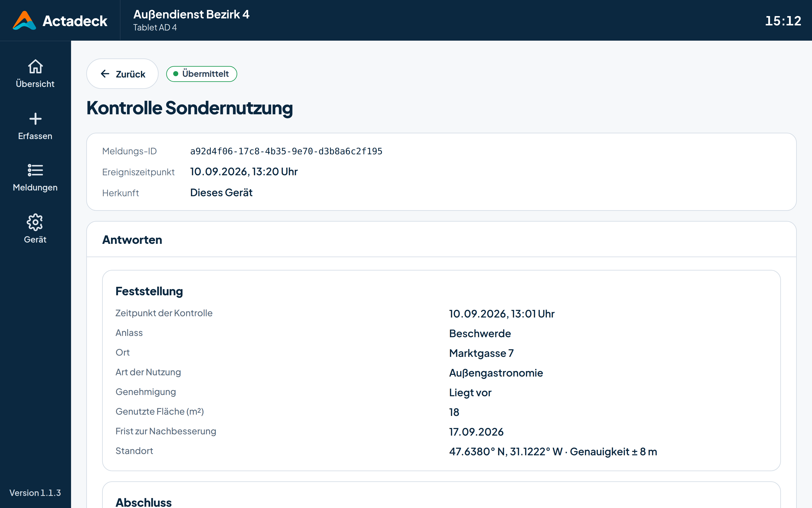
Task: Click the value Außengastronomie
Action: point(496,373)
